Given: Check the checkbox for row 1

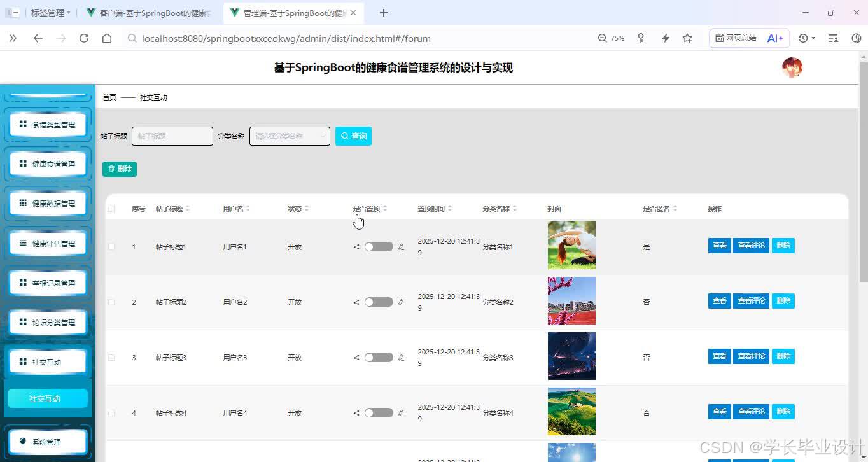Looking at the screenshot, I should (x=111, y=247).
